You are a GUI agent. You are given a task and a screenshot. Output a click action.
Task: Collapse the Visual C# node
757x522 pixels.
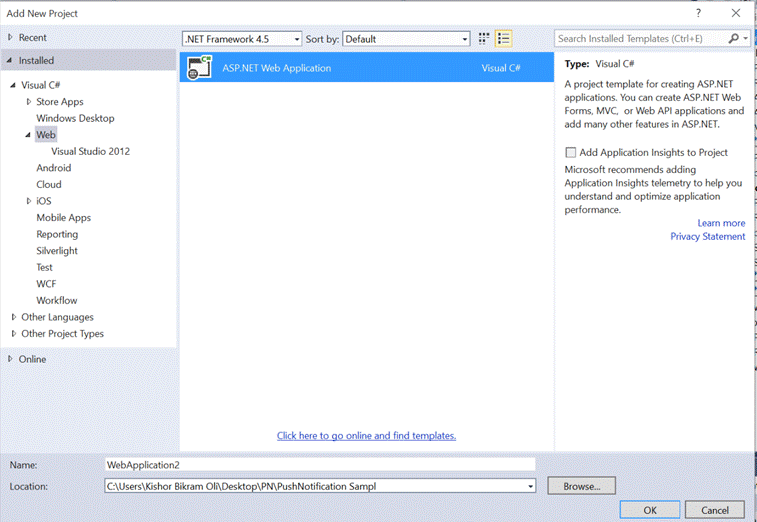click(13, 85)
